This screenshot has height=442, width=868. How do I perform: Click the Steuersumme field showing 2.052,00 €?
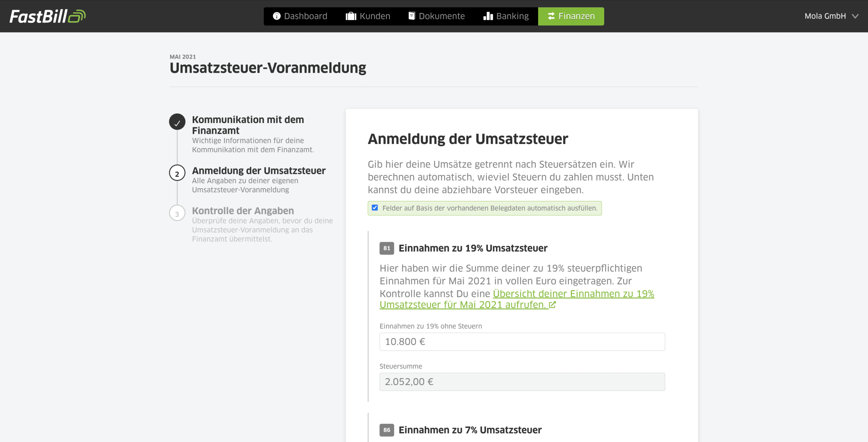522,382
